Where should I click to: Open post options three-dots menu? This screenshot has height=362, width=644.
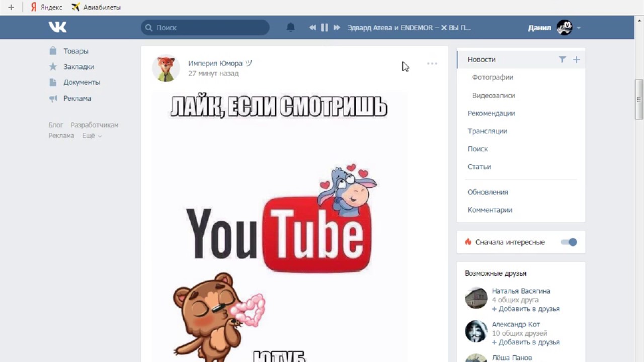[432, 64]
